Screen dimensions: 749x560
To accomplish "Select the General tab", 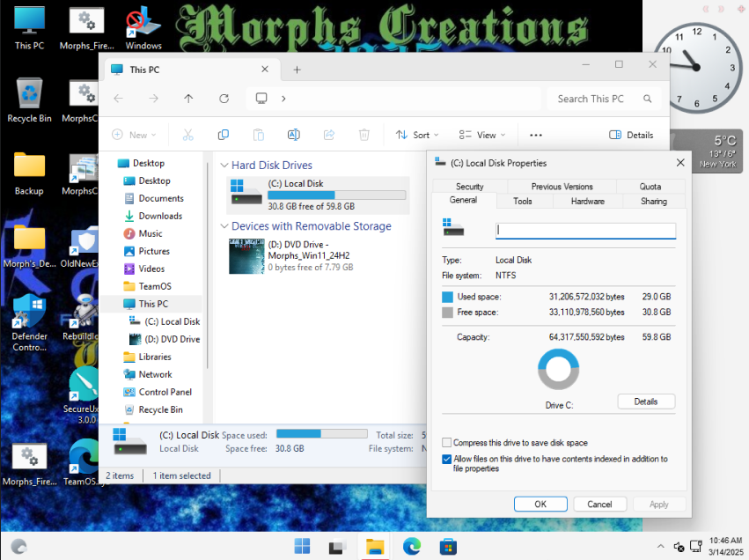I will [463, 200].
